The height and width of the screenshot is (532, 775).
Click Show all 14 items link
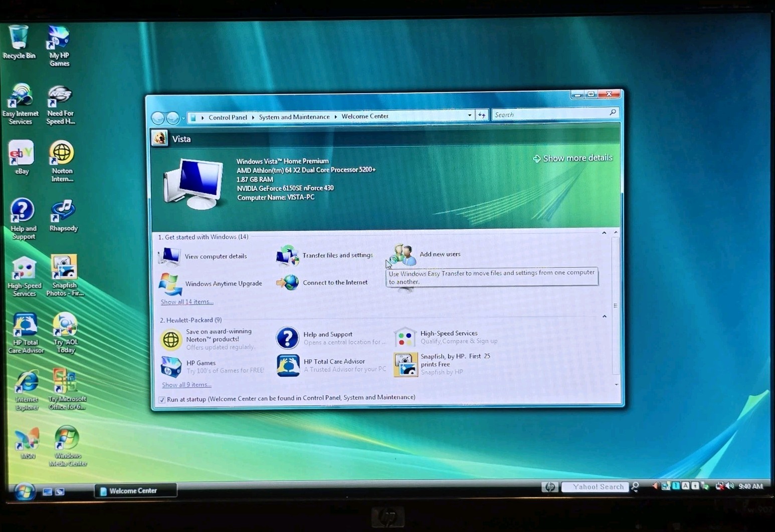coord(187,302)
